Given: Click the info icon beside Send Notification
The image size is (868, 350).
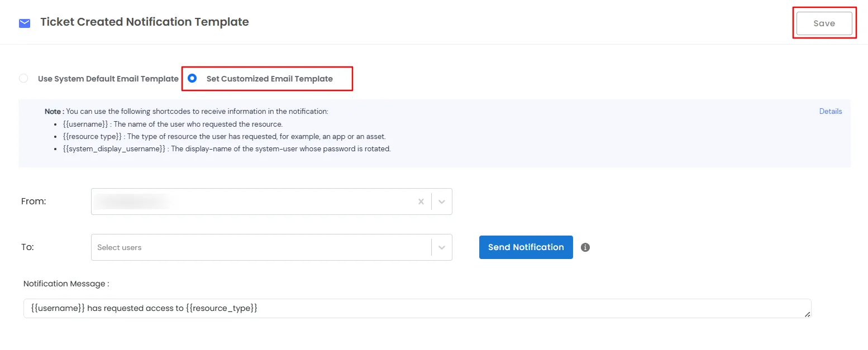Looking at the screenshot, I should (585, 247).
